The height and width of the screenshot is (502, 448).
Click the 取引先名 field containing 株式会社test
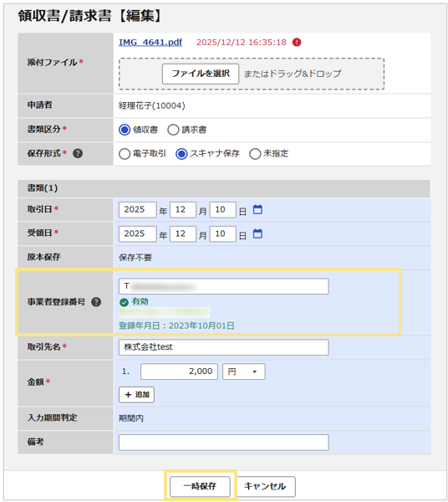(223, 347)
